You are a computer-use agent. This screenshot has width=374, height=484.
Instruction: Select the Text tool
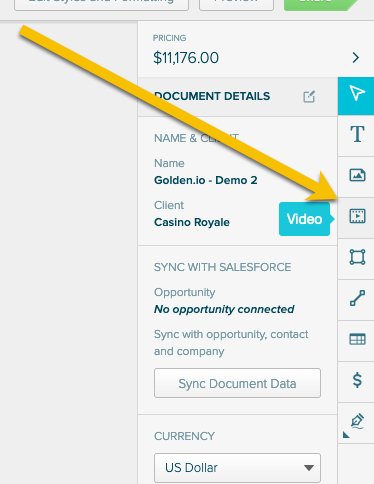357,134
